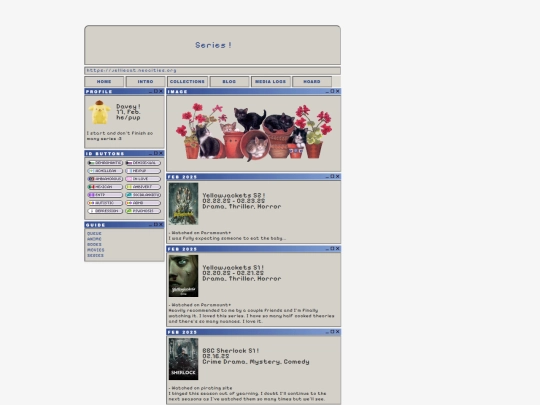The height and width of the screenshot is (405, 540).
Task: Open the COLLECTIONS navigation tab
Action: [187, 82]
